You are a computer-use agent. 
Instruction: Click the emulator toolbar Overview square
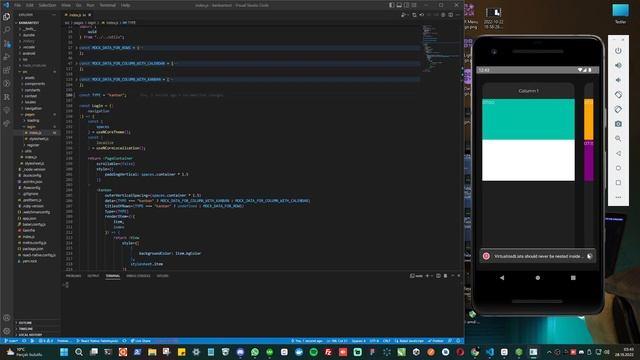click(x=618, y=182)
